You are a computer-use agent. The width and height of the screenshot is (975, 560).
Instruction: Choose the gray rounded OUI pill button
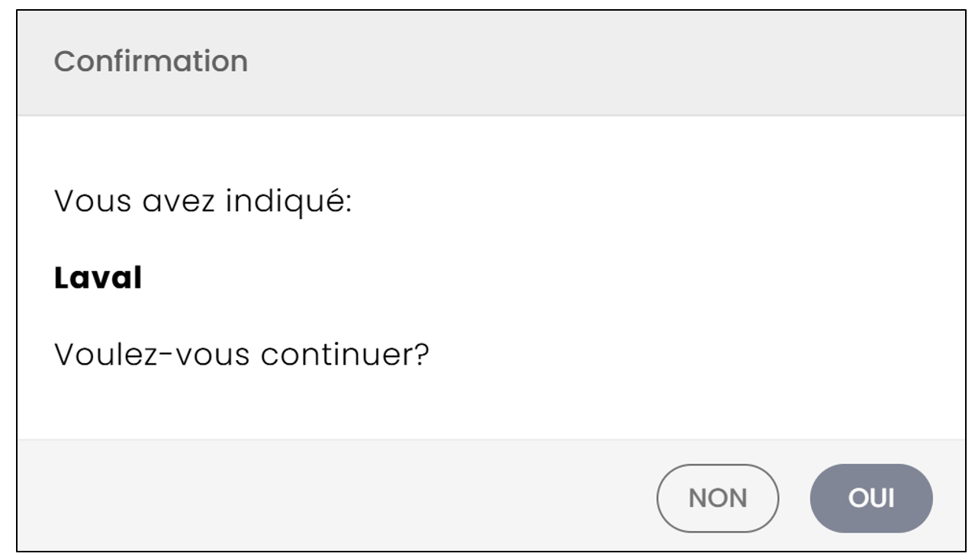871,498
